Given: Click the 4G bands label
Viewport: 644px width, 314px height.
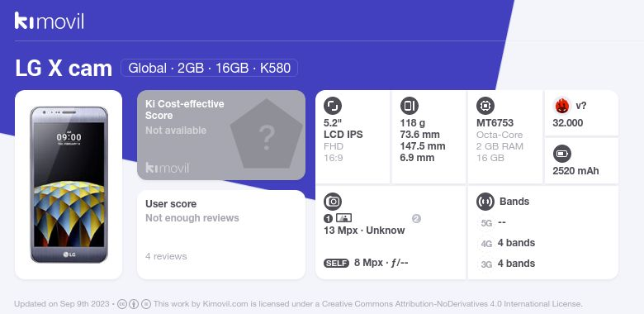Looking at the screenshot, I should tap(486, 244).
